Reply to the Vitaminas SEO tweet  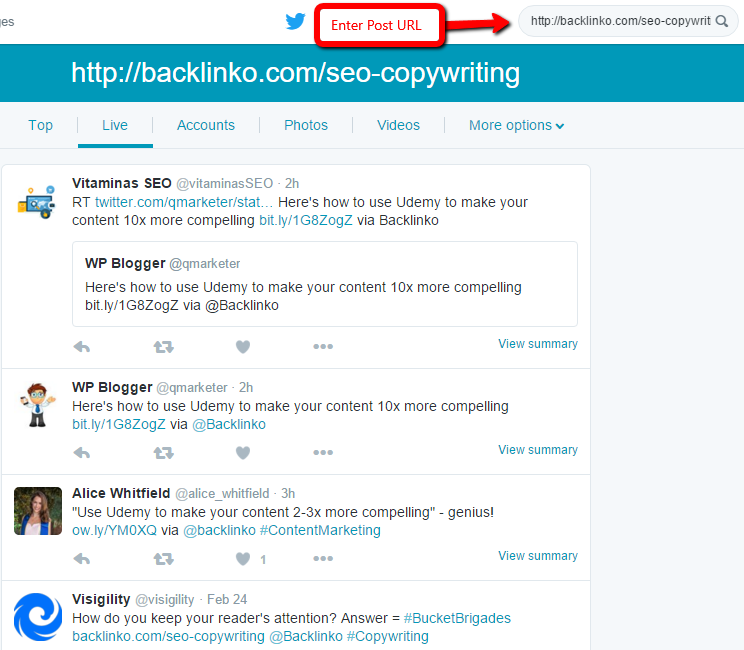pyautogui.click(x=82, y=347)
